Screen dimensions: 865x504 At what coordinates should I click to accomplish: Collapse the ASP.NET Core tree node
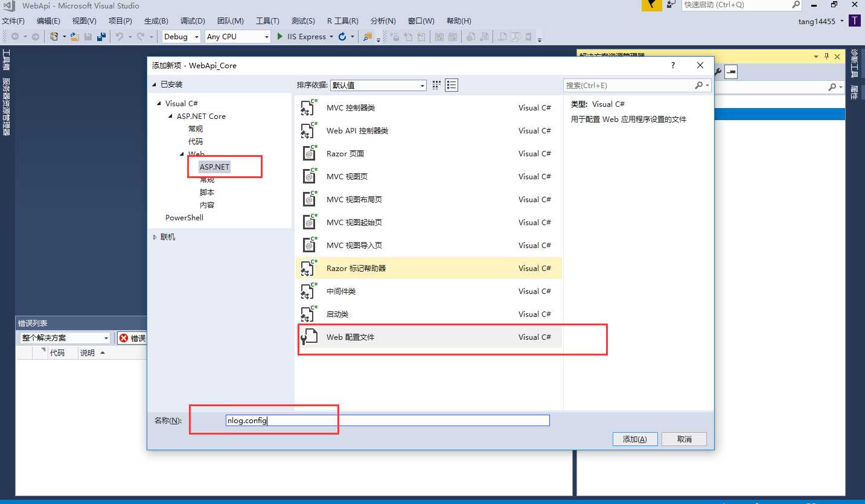(x=170, y=116)
